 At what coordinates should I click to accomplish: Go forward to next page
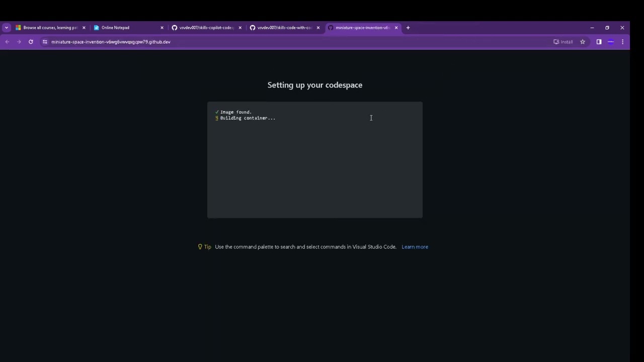pyautogui.click(x=19, y=42)
